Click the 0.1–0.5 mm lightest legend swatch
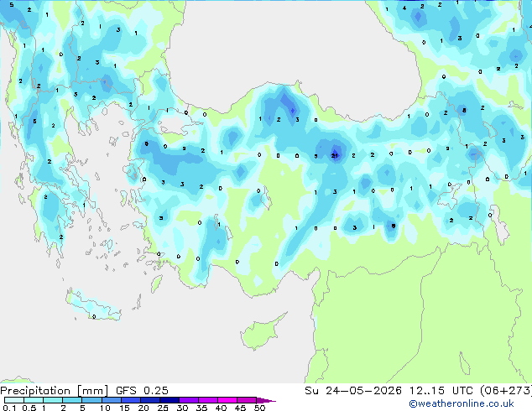The width and height of the screenshot is (532, 411). (14, 400)
